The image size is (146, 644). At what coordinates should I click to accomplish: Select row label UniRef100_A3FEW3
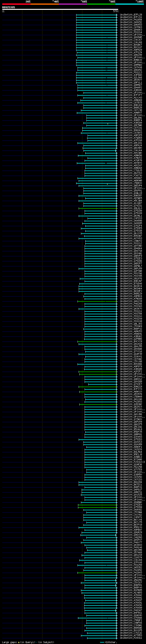point(131,75)
